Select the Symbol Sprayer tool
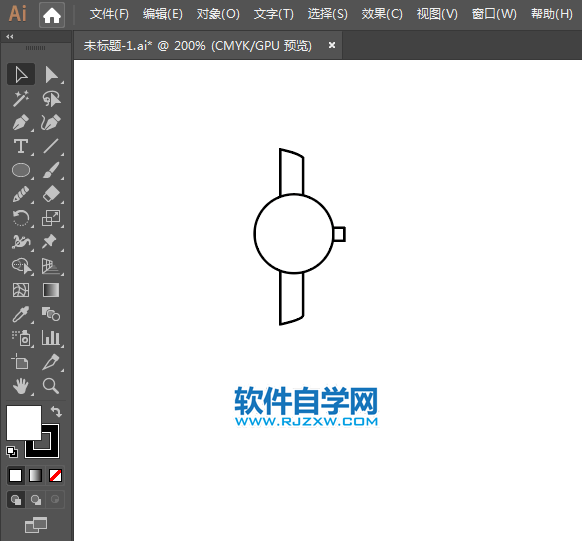 (x=21, y=338)
